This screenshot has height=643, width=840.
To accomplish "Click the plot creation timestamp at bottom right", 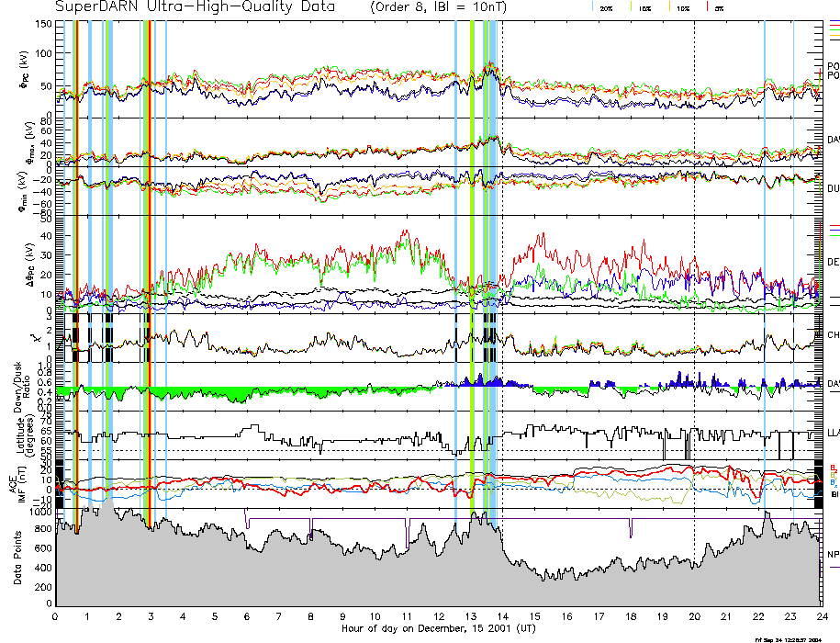I will 787,638.
